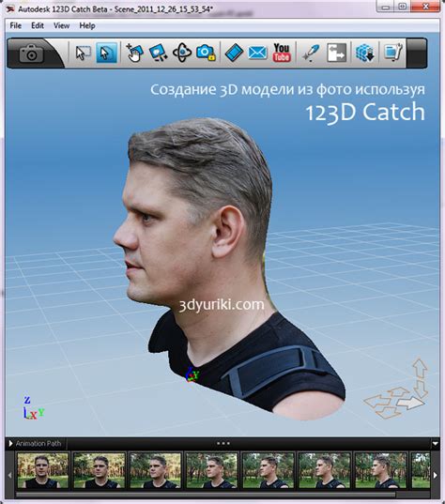Click the large camera capture icon
445x504 pixels.
(31, 53)
